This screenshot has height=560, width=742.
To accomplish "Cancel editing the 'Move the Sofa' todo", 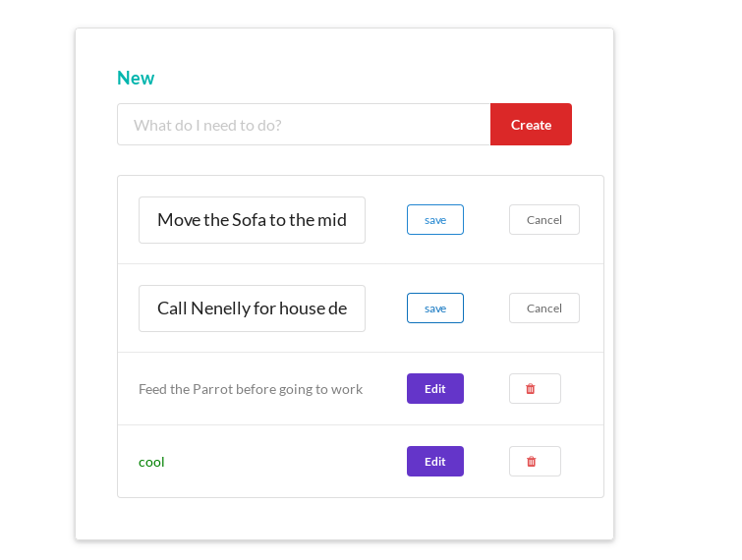I will (x=543, y=220).
